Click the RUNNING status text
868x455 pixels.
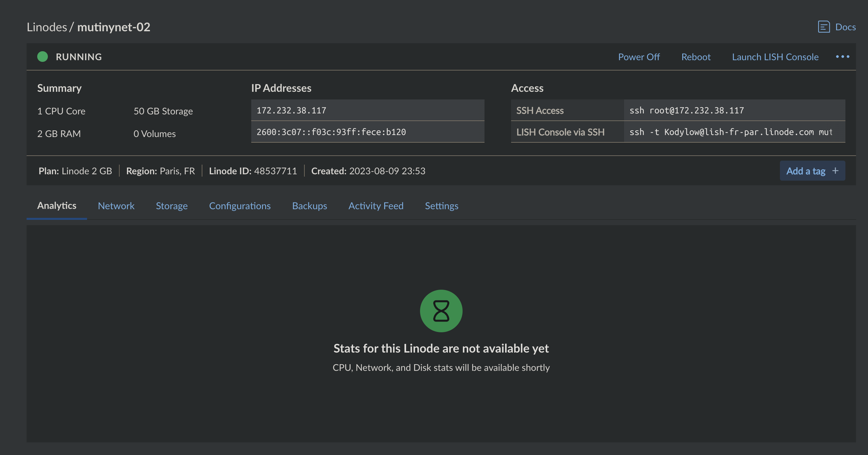78,57
